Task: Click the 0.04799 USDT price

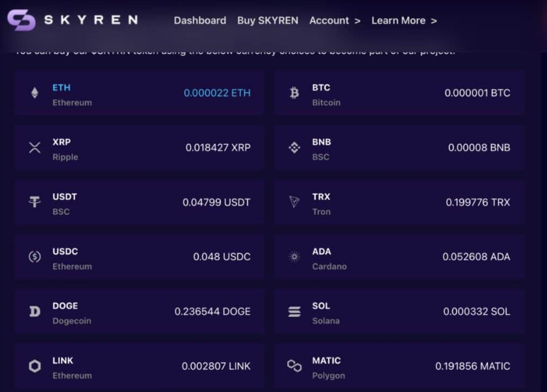Action: pyautogui.click(x=216, y=202)
